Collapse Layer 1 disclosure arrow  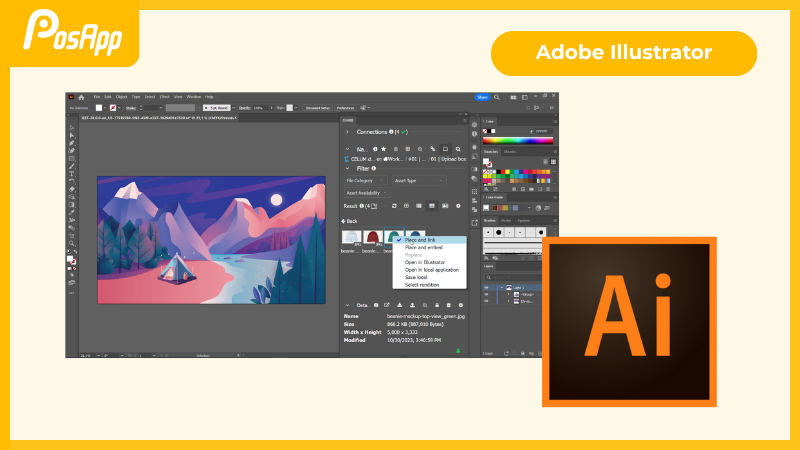[x=502, y=288]
